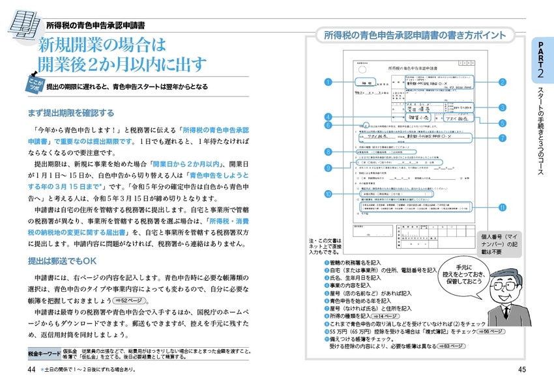This screenshot has height=392, width=554.
Task: Click the headline '新規開業の場合は'
Action: [102, 45]
